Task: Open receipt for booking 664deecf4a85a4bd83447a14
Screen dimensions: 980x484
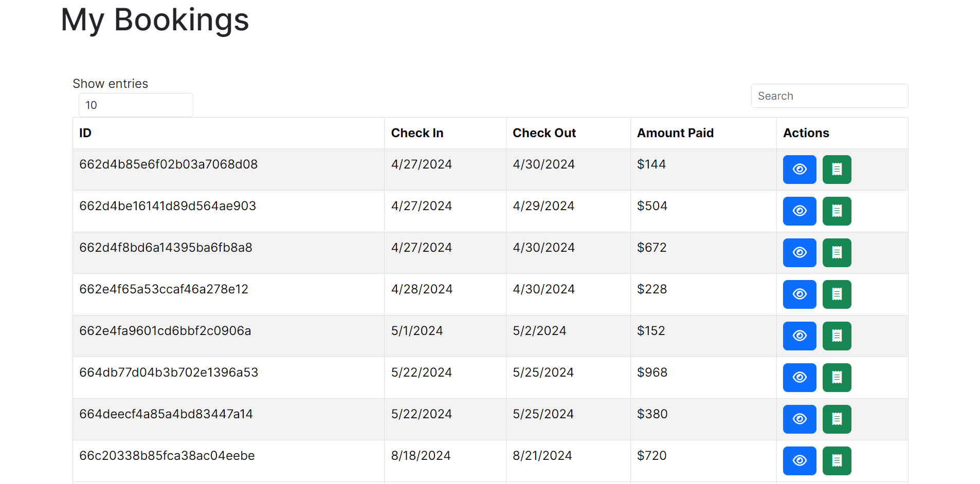Action: 837,419
